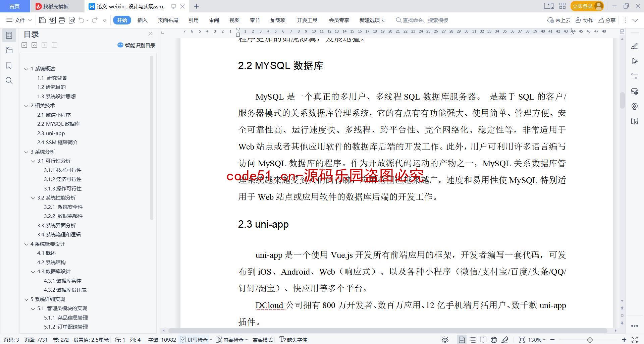The image size is (644, 344).
Task: Collapse the 2 相关技术 outline node
Action: point(26,106)
